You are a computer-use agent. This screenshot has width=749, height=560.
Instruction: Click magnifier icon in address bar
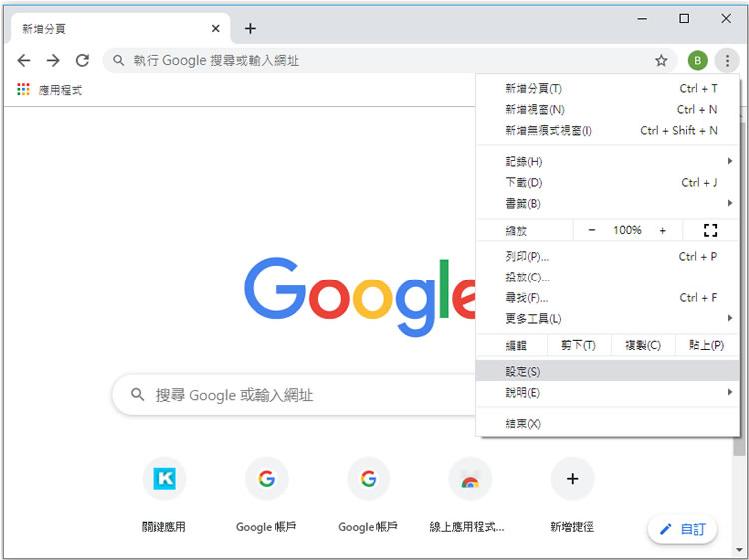tap(118, 60)
